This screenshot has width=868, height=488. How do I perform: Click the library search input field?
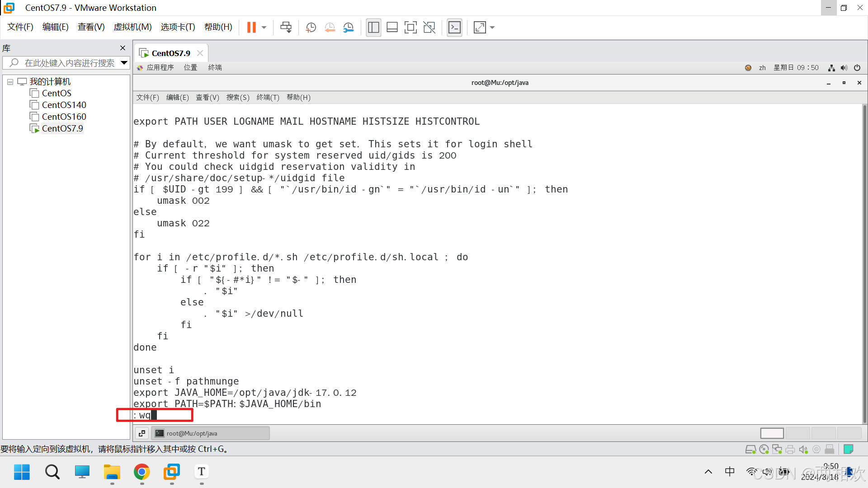pos(69,63)
